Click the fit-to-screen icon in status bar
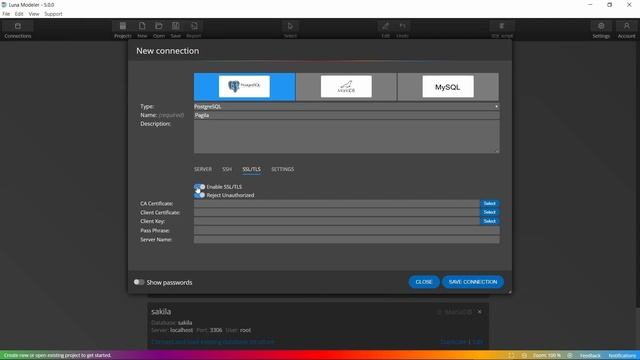This screenshot has height=360, width=640. [x=511, y=356]
